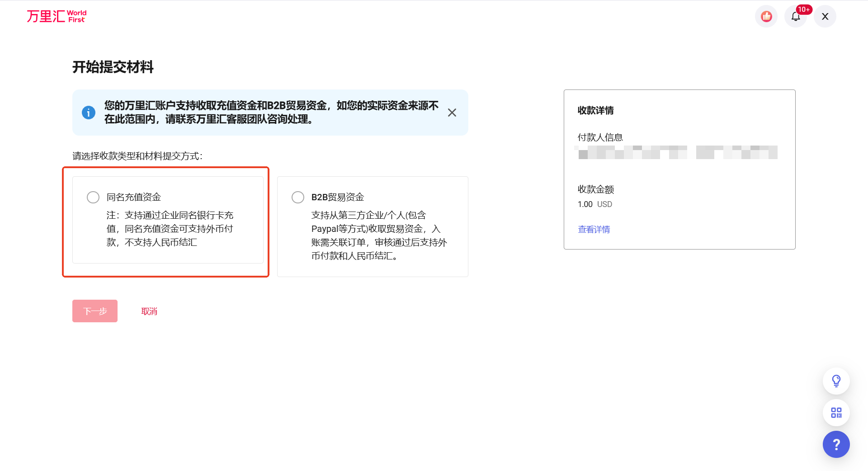This screenshot has height=471, width=868.
Task: Open 查看详情 in the 收款详情 panel
Action: 593,229
